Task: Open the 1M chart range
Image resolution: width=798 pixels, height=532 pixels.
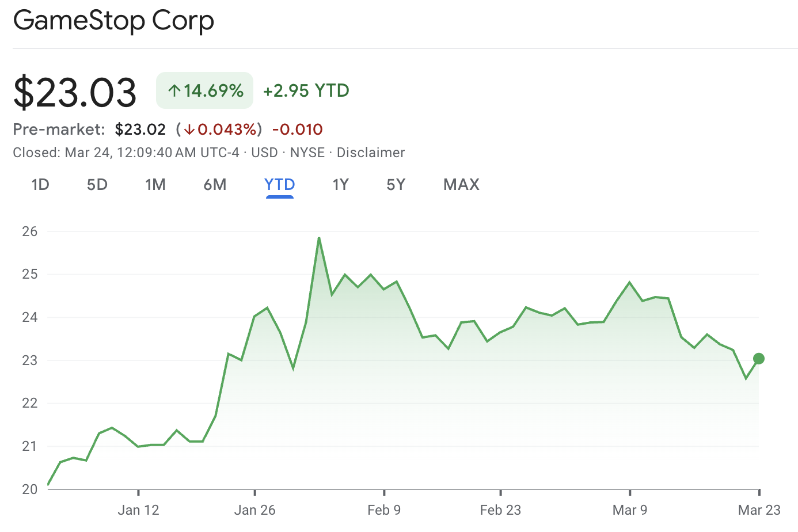Action: pyautogui.click(x=155, y=185)
